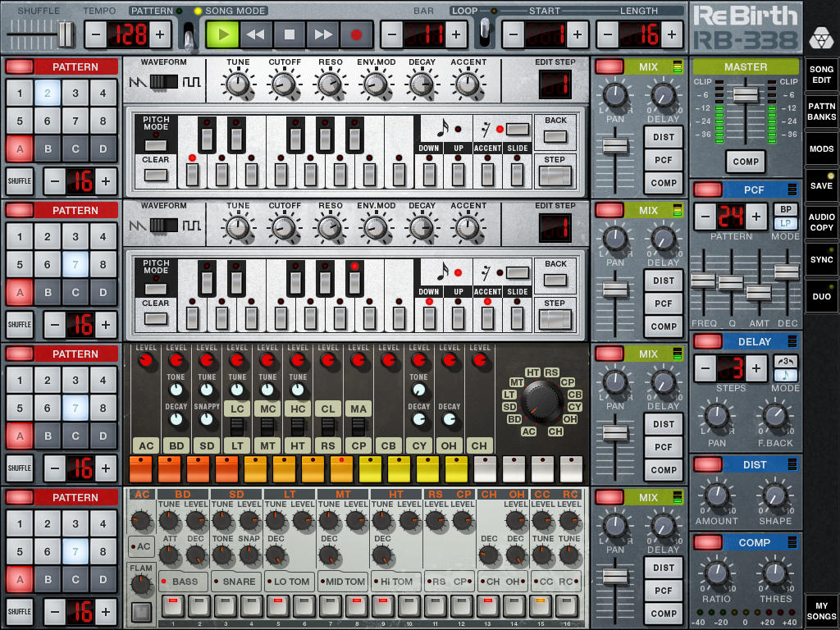
Task: Click the shuffle amount slider
Action: pyautogui.click(x=66, y=34)
